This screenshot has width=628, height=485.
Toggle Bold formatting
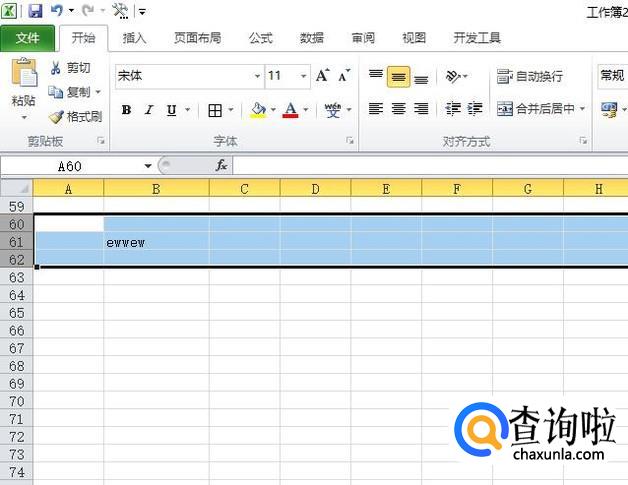(x=127, y=110)
